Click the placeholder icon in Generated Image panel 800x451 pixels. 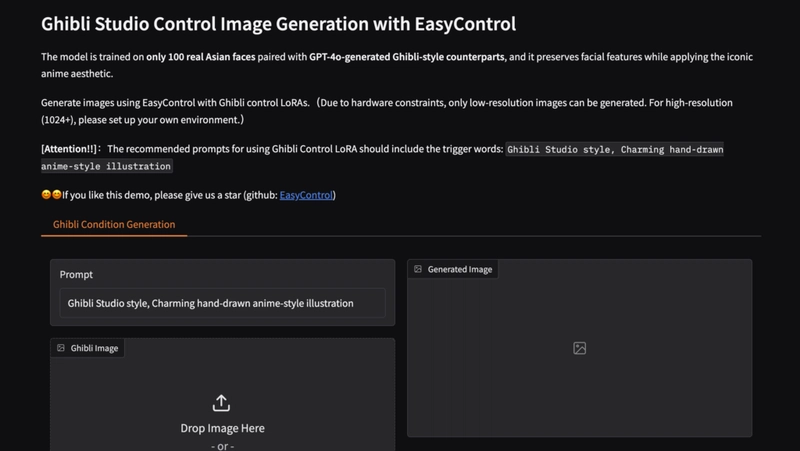click(580, 348)
